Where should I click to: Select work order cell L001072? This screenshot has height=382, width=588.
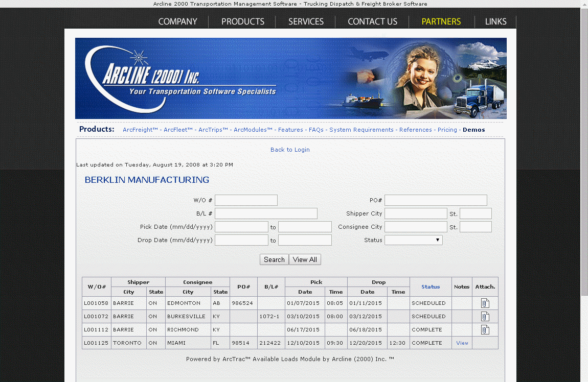(x=96, y=317)
